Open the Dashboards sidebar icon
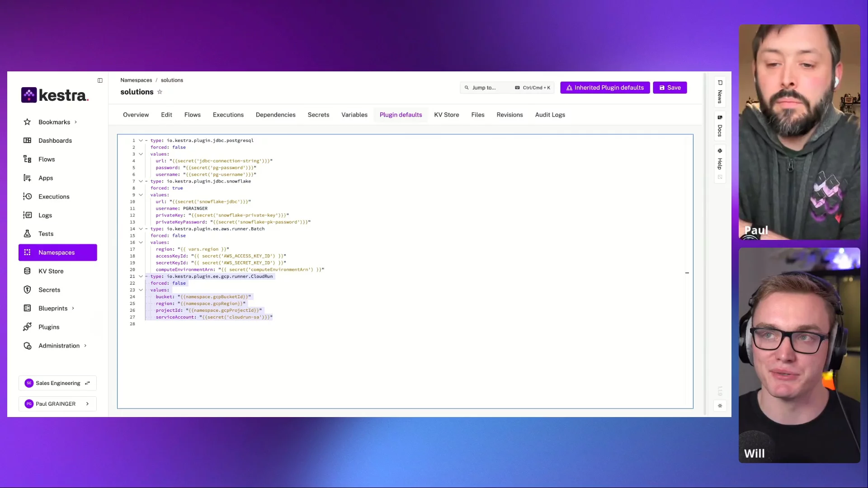This screenshot has width=868, height=488. click(28, 141)
